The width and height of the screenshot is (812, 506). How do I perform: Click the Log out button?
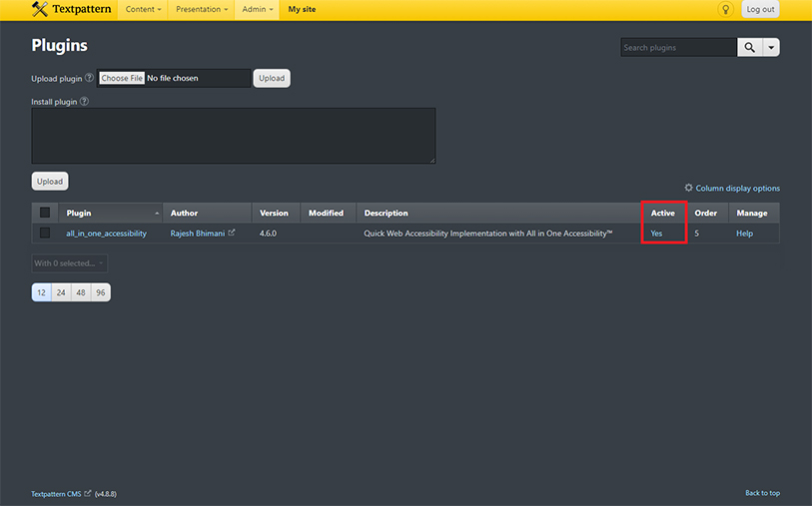click(x=760, y=9)
